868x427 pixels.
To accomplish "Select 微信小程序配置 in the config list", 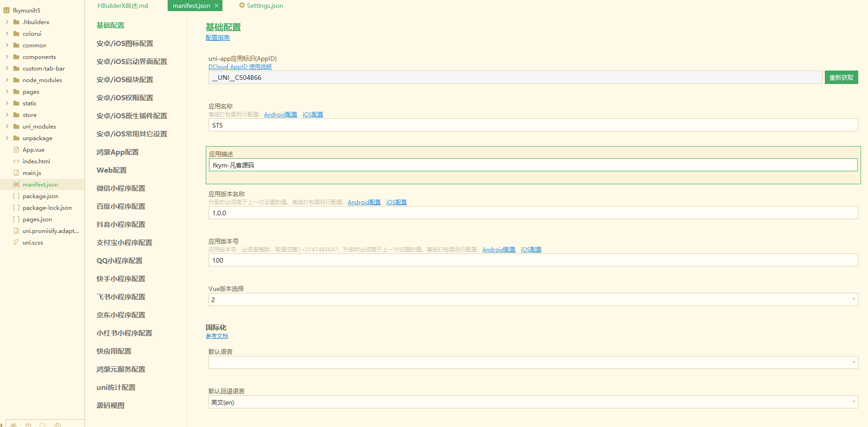I will point(120,188).
